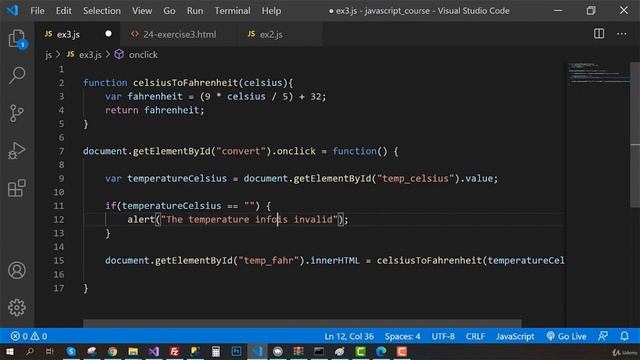Click Go Live in the status bar
Image resolution: width=640 pixels, height=360 pixels.
567,336
